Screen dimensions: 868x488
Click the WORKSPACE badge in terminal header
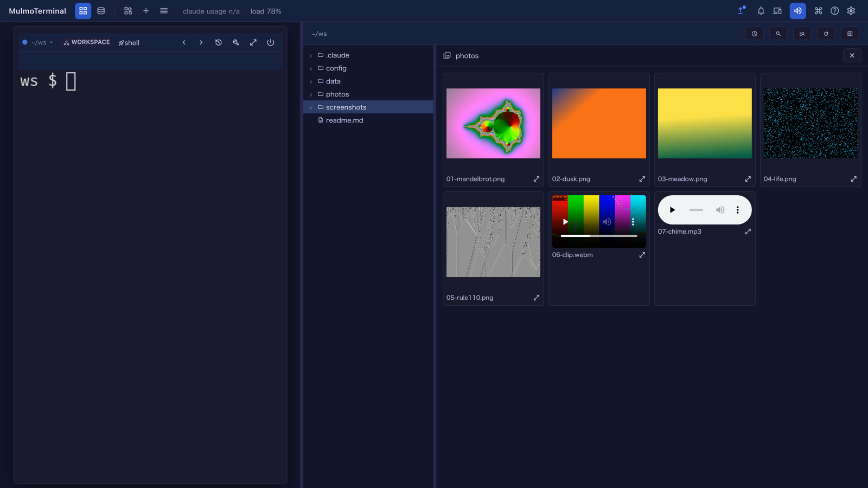[87, 42]
